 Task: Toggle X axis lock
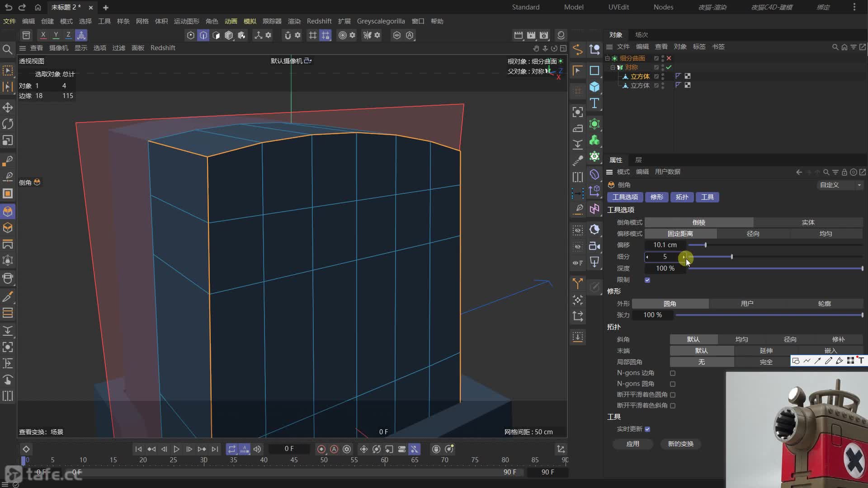click(x=43, y=35)
